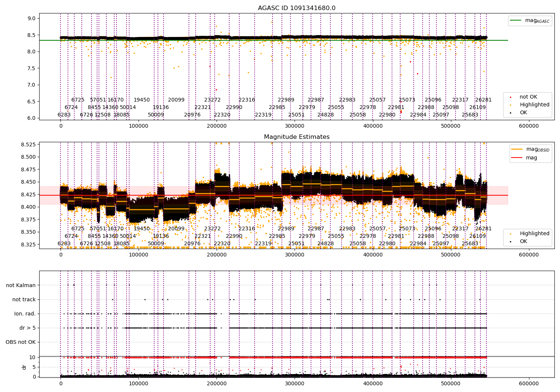Click the '6.0' y-axis tick of top plot
The width and height of the screenshot is (560, 392).
[x=32, y=118]
